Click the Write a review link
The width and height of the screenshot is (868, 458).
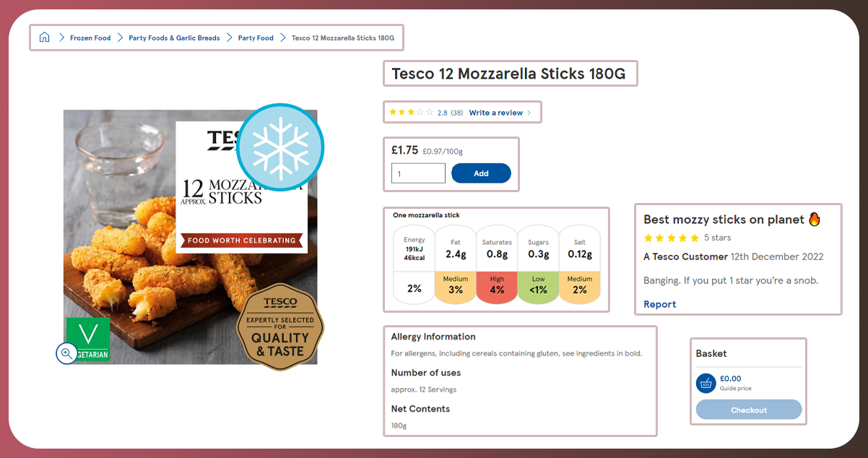coord(495,113)
